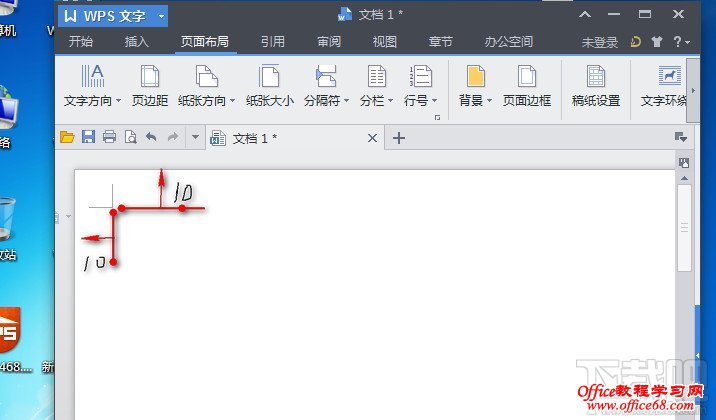Close the 文档 1 document tab
This screenshot has width=716, height=420.
click(x=372, y=138)
